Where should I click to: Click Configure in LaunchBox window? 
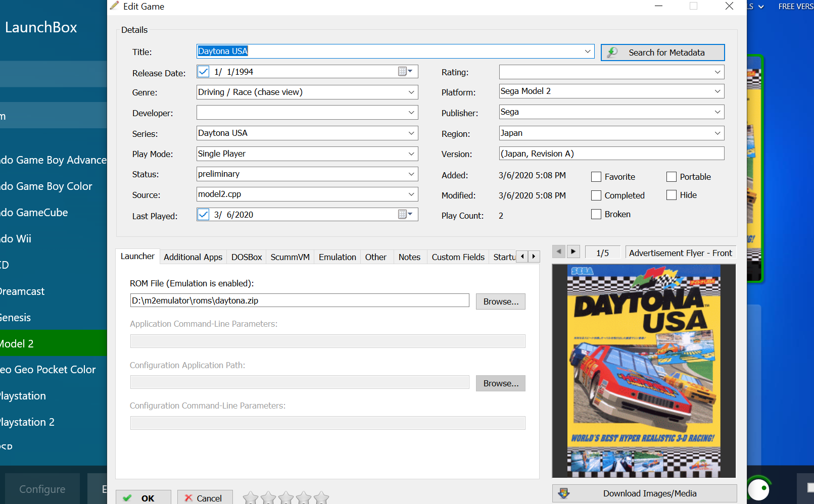(42, 489)
